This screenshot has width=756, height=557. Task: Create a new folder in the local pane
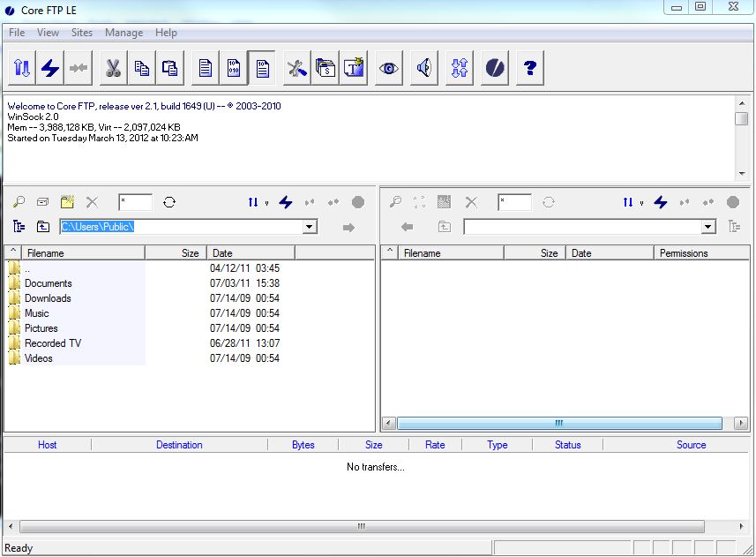click(x=68, y=201)
